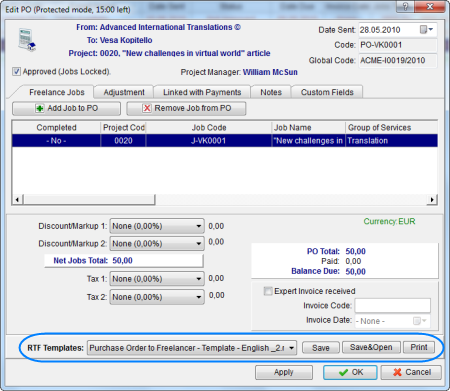
Task: Enable Expert Invoice received checkbox
Action: coord(268,291)
